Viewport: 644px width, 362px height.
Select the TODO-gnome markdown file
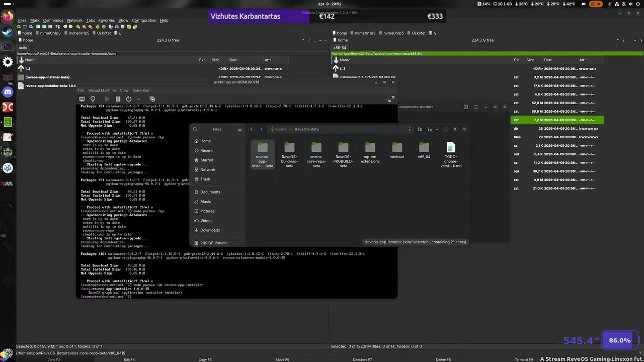click(451, 155)
